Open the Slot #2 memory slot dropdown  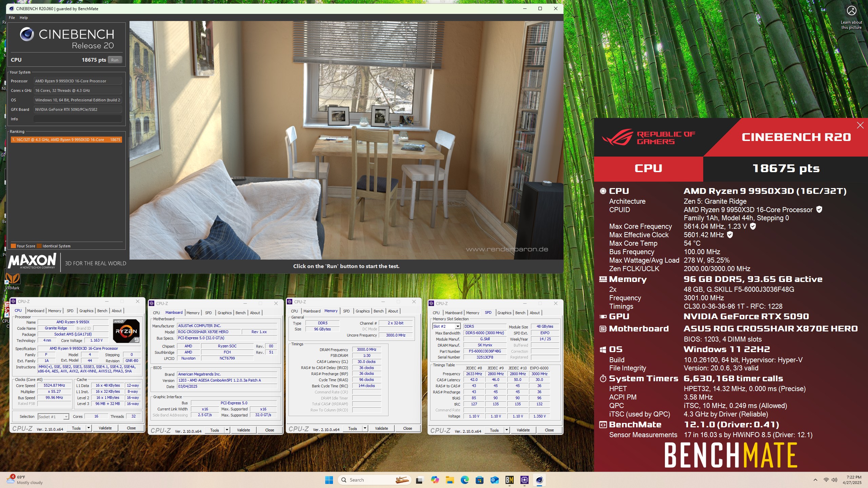447,326
